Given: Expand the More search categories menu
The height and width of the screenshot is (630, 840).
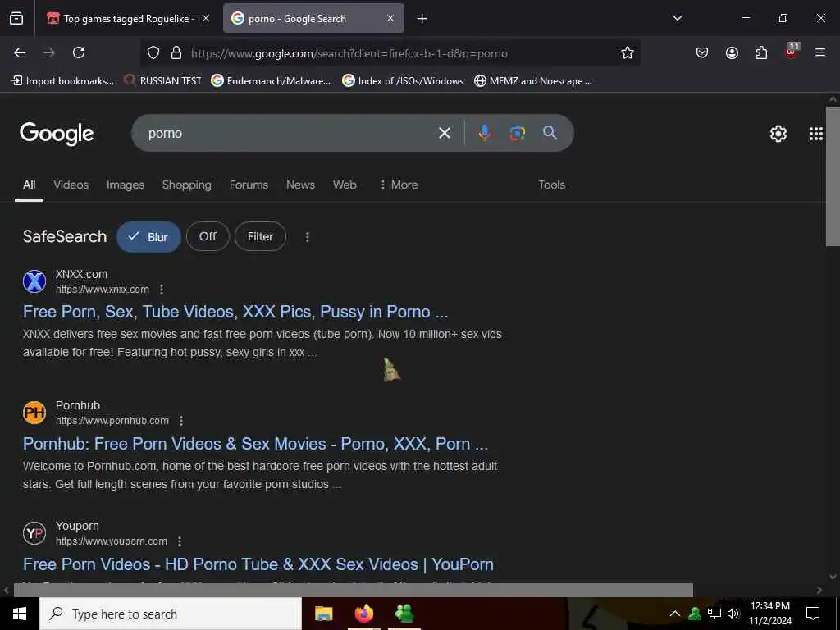Looking at the screenshot, I should pyautogui.click(x=398, y=185).
